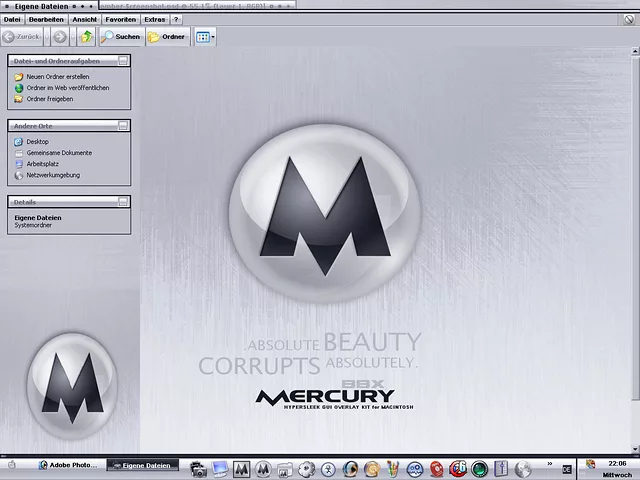Click the red disc icon in the taskbar

[x=436, y=469]
